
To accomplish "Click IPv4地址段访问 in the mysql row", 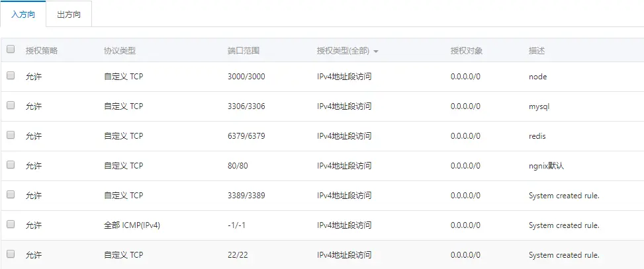I will tap(344, 106).
